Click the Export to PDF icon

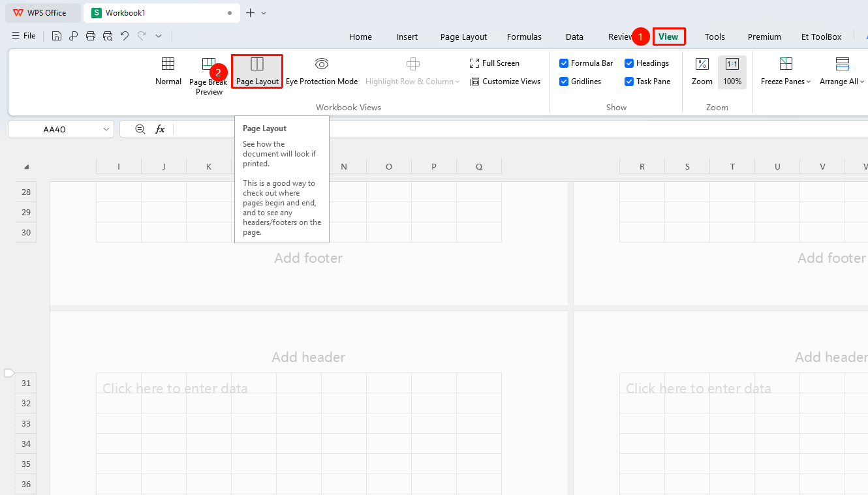pos(74,36)
